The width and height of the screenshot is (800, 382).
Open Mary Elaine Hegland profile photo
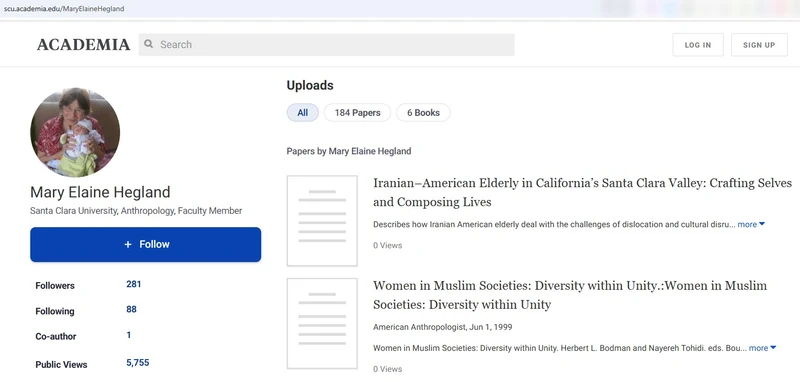pos(75,132)
